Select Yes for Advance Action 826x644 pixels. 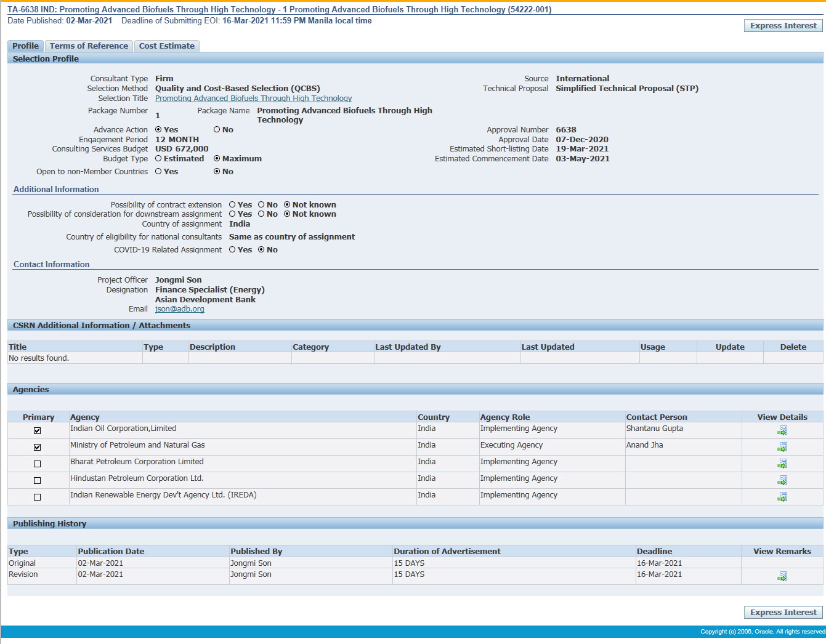tap(158, 129)
